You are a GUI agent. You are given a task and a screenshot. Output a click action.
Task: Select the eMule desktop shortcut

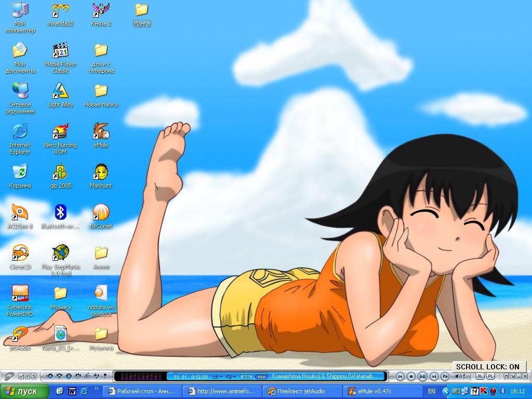point(101,136)
